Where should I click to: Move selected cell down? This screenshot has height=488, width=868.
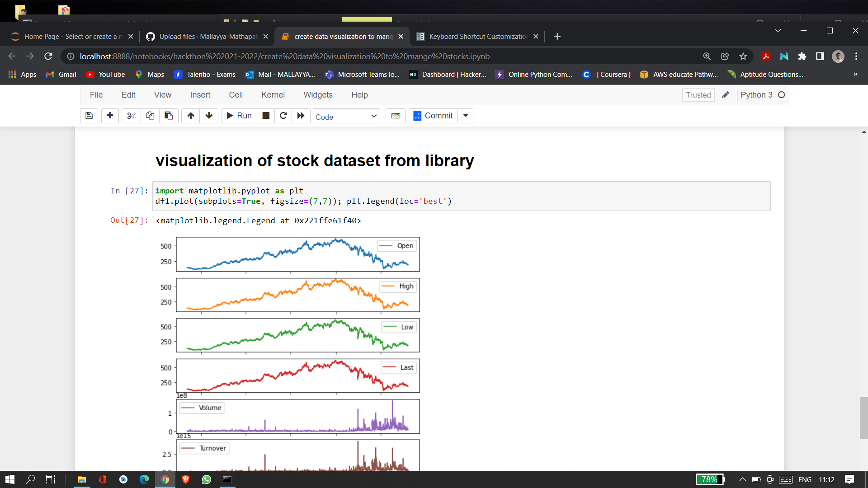coord(209,116)
